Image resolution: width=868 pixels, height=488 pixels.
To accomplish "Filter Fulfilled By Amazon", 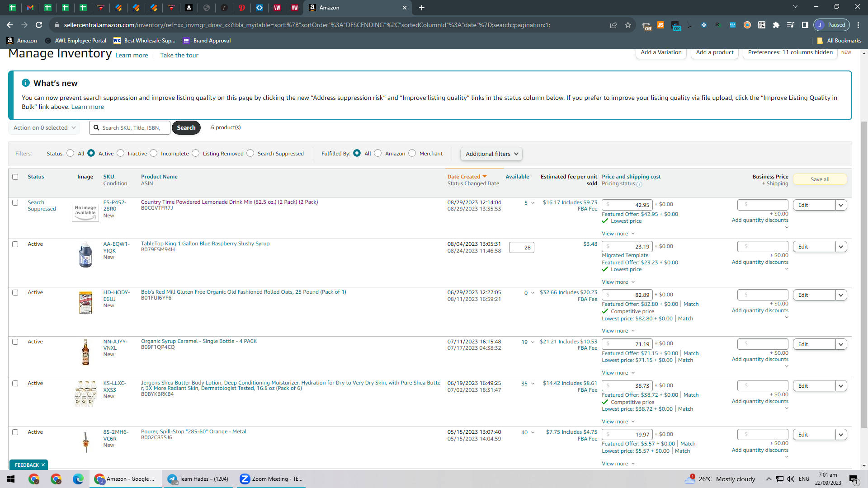I will [378, 153].
